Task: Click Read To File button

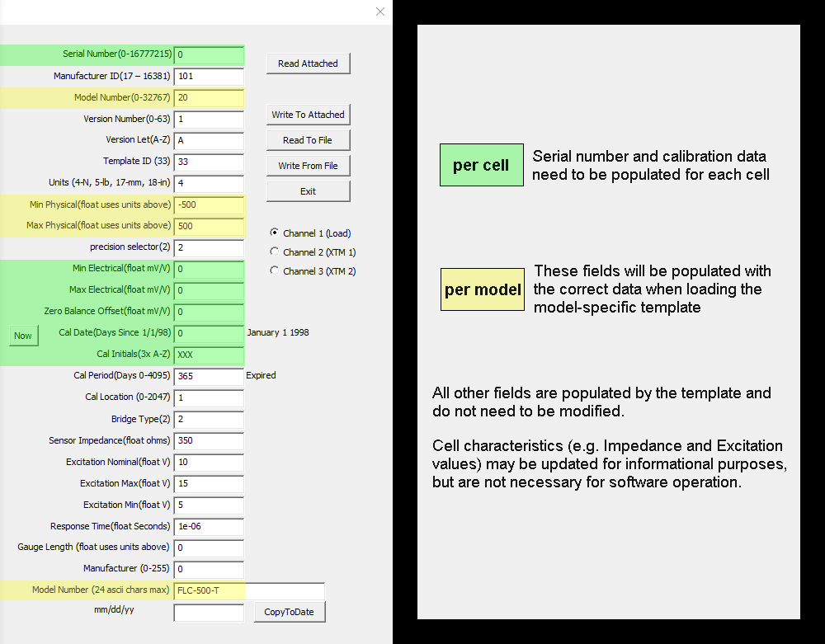Action: tap(308, 140)
